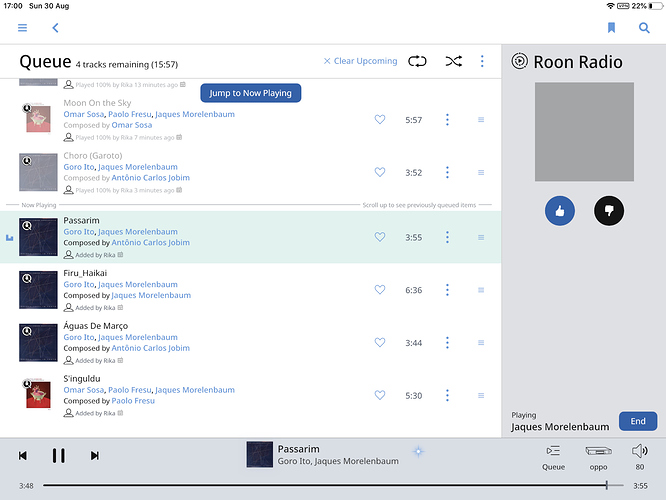Go back with the left chevron
This screenshot has height=500, width=666.
pyautogui.click(x=55, y=28)
